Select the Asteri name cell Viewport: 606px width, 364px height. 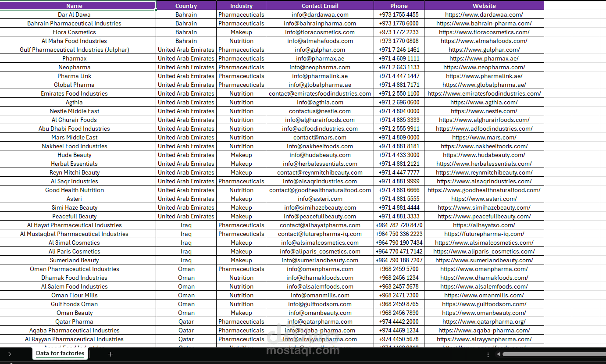78,199
